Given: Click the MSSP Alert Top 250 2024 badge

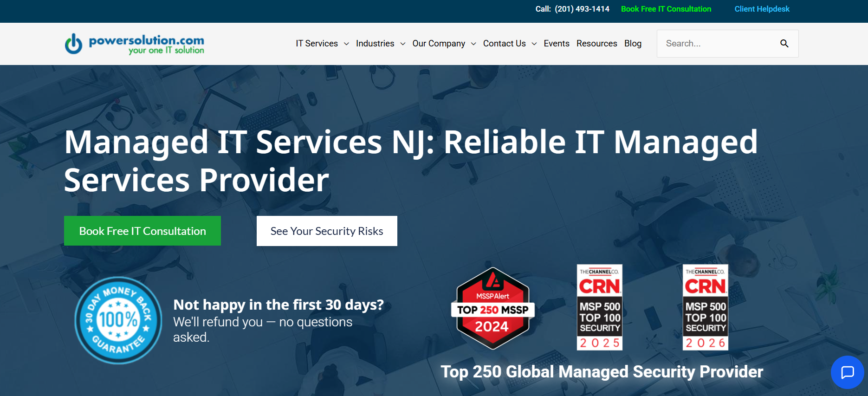Looking at the screenshot, I should coord(492,309).
